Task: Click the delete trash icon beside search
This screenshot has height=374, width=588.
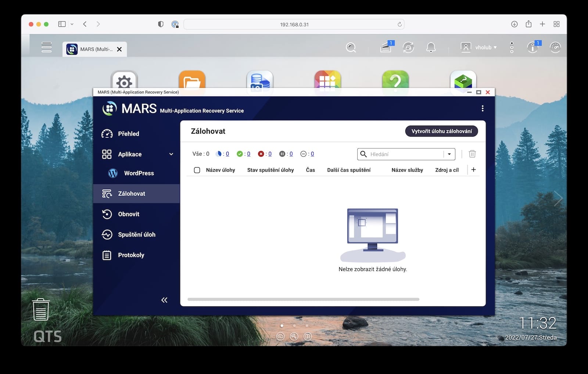Action: tap(472, 154)
